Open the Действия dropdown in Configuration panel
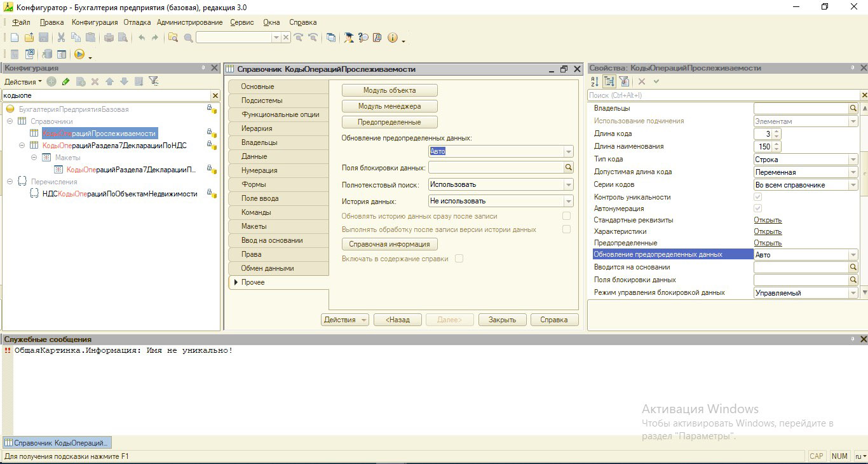868x464 pixels. point(23,81)
